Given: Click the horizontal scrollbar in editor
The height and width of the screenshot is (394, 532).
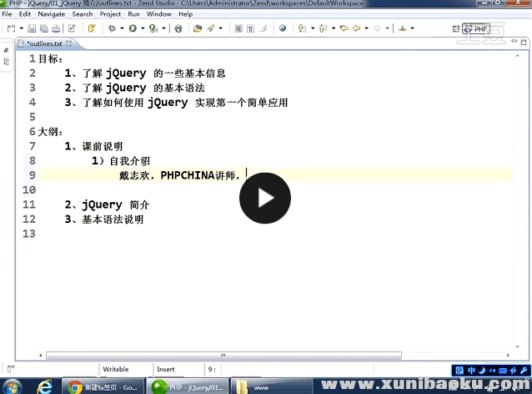Looking at the screenshot, I should (250, 354).
